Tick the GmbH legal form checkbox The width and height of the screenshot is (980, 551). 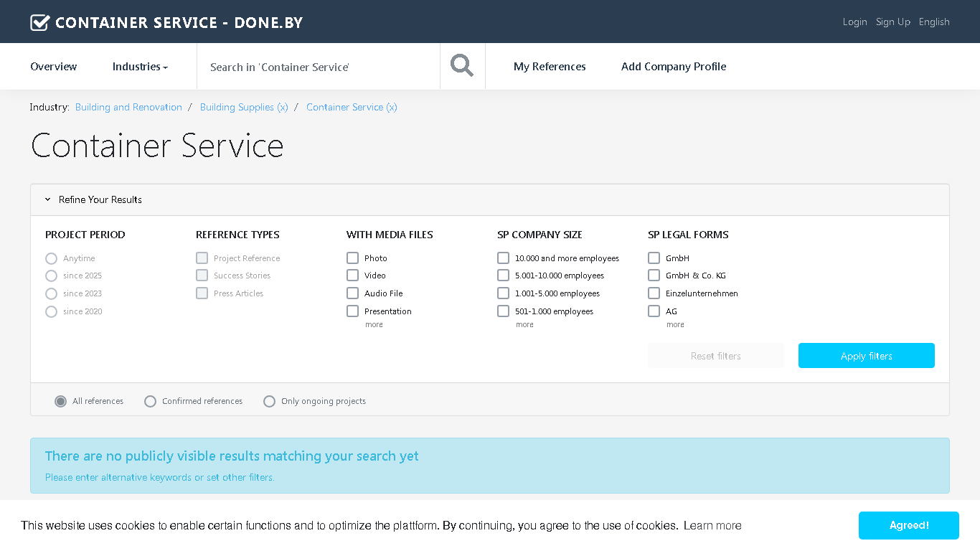pos(654,258)
